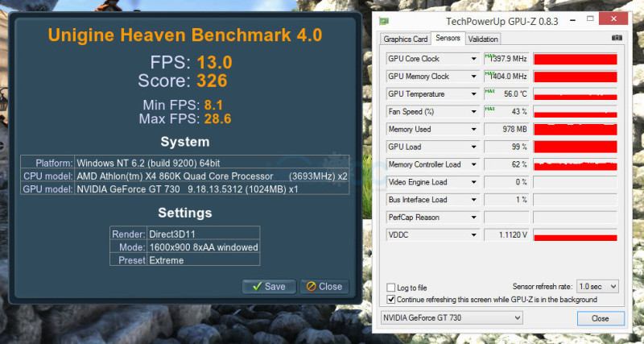Open the Fan Speed (%) sensor dropdown
The width and height of the screenshot is (644, 344).
(473, 112)
